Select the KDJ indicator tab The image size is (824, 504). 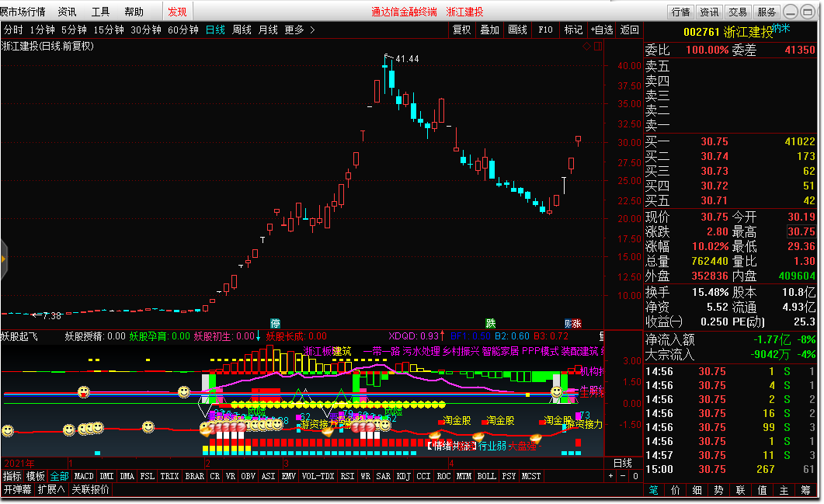[404, 476]
